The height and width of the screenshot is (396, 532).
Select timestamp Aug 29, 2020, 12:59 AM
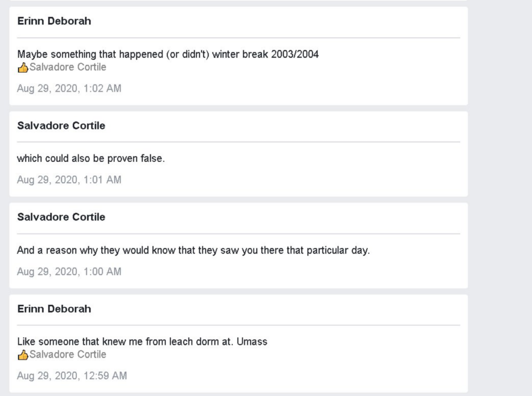[x=72, y=376]
